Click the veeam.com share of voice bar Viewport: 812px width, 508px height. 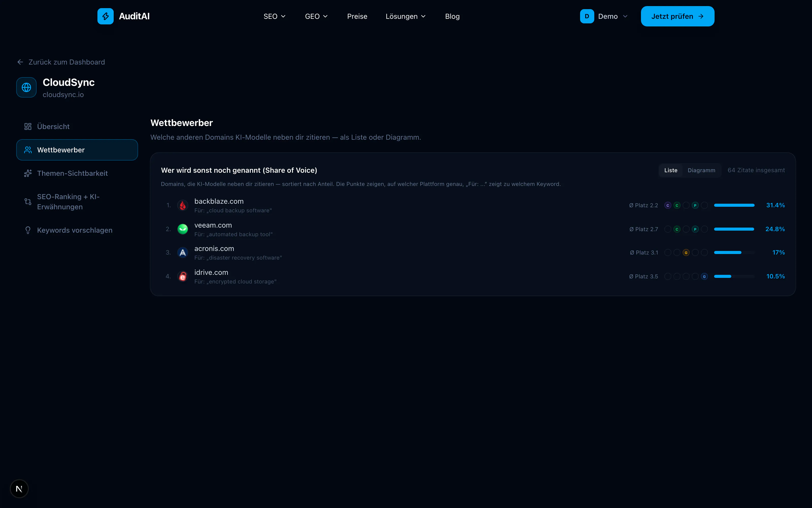pyautogui.click(x=734, y=229)
